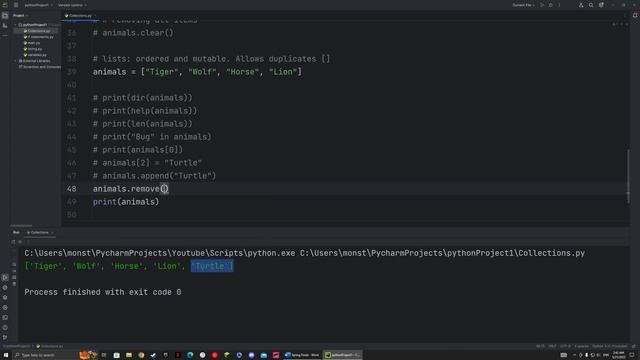640x360 pixels.
Task: Click line 48 in the gutter
Action: tap(71, 189)
